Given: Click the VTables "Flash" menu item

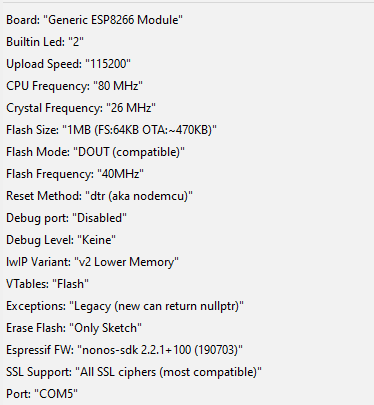Looking at the screenshot, I should click(187, 284).
